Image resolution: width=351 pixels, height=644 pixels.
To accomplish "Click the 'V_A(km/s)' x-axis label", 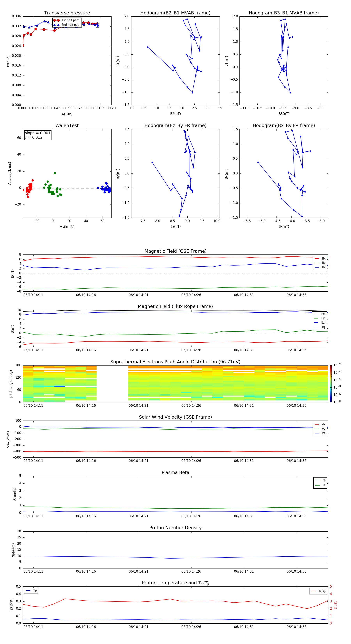I will pyautogui.click(x=67, y=227).
